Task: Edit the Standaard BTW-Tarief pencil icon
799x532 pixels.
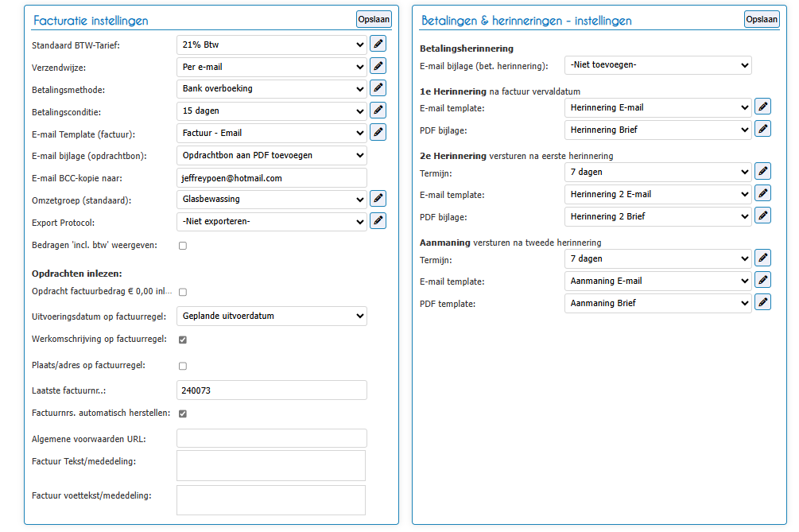Action: click(378, 44)
